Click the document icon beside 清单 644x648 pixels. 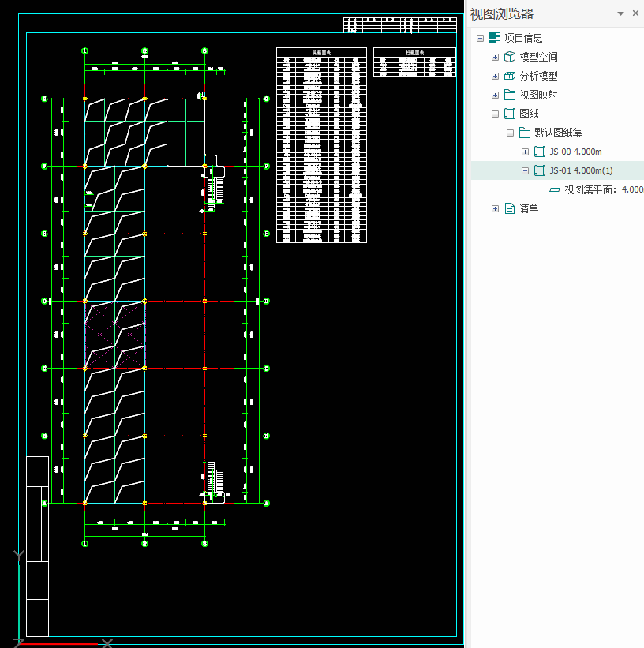point(510,208)
